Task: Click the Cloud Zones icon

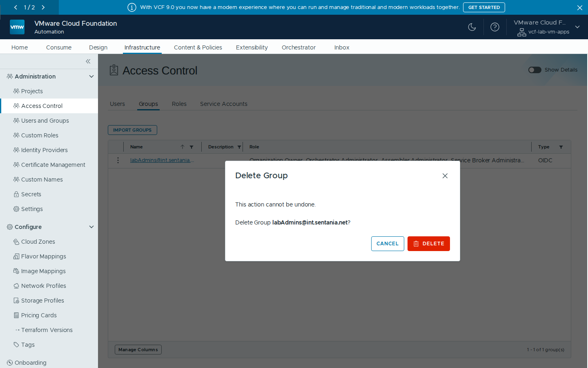Action: 16,242
